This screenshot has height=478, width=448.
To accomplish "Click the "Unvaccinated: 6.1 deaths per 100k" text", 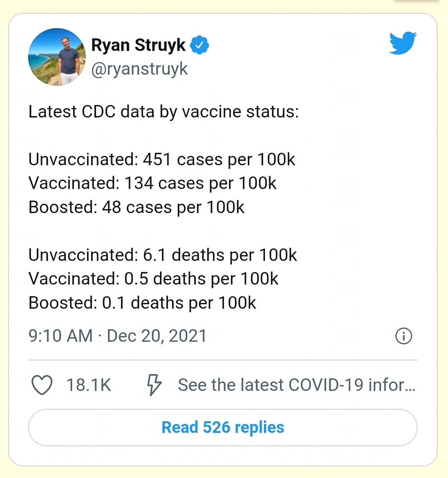I will [163, 255].
